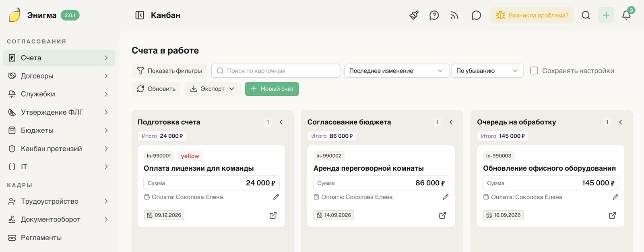Click the IT curly braces icon
The image size is (644, 252).
(x=12, y=167)
